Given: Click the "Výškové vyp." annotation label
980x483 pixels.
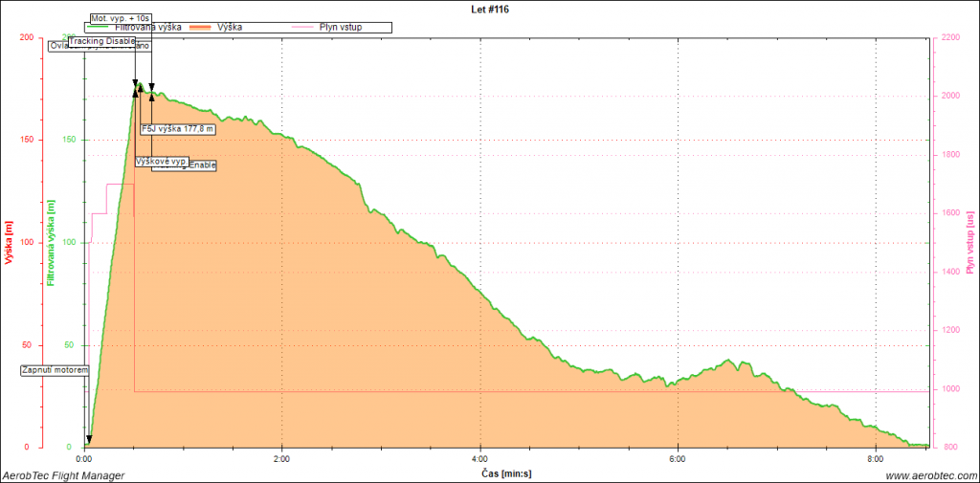Looking at the screenshot, I should click(160, 161).
